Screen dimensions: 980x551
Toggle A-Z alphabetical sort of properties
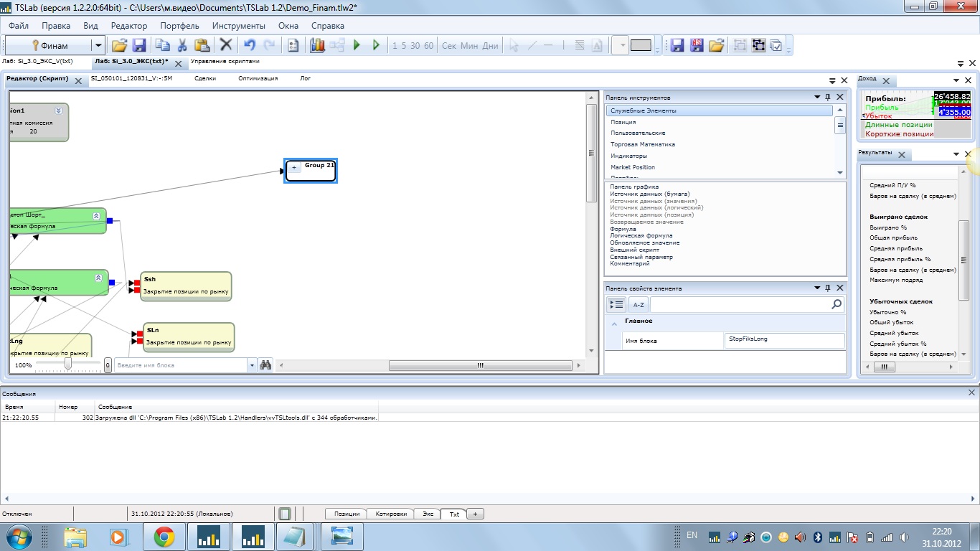[638, 304]
